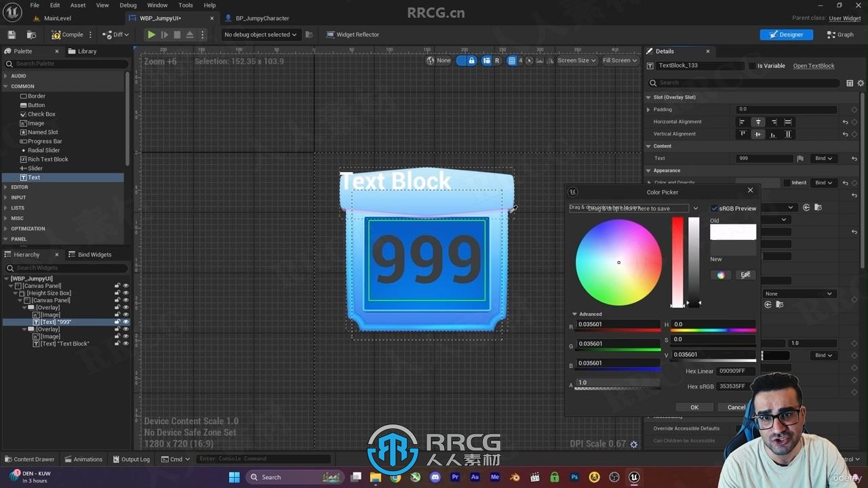The width and height of the screenshot is (868, 488).
Task: Focus the Search Palette field
Action: point(66,64)
